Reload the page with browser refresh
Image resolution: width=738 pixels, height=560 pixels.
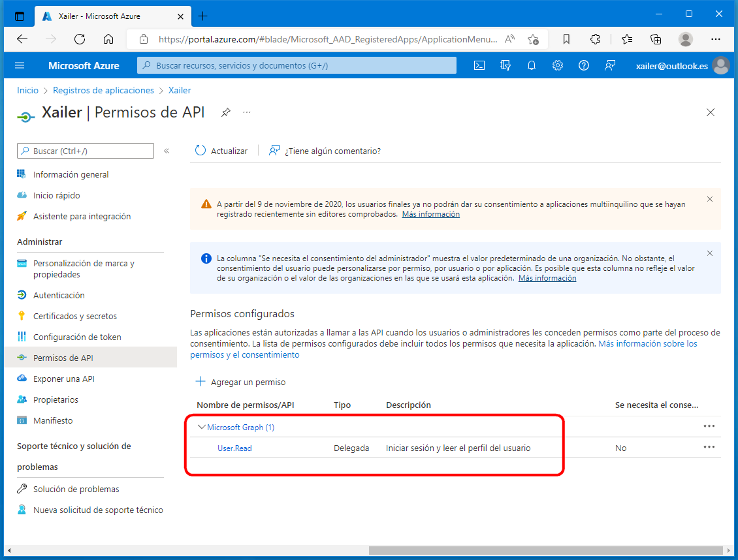(80, 39)
